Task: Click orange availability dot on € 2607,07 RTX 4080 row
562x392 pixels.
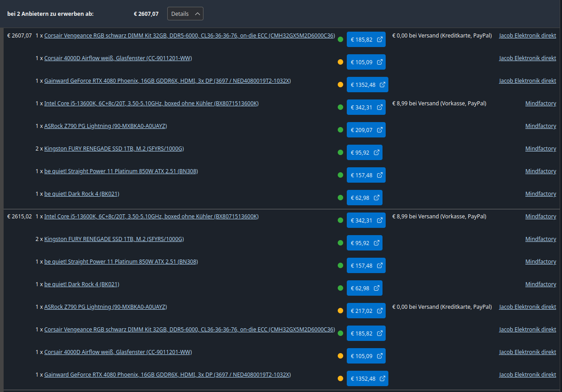Action: coord(340,85)
